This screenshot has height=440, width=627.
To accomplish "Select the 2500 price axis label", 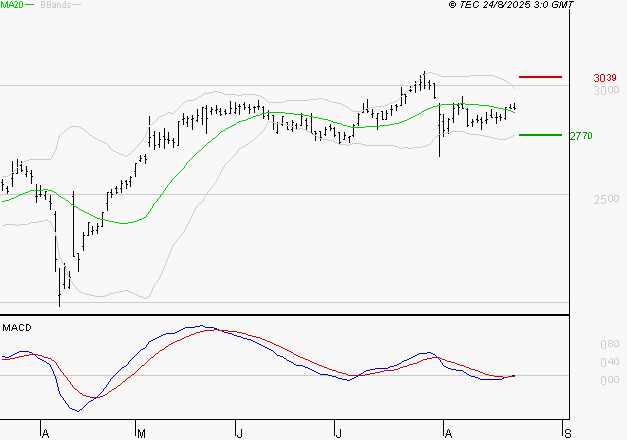I will (x=603, y=200).
